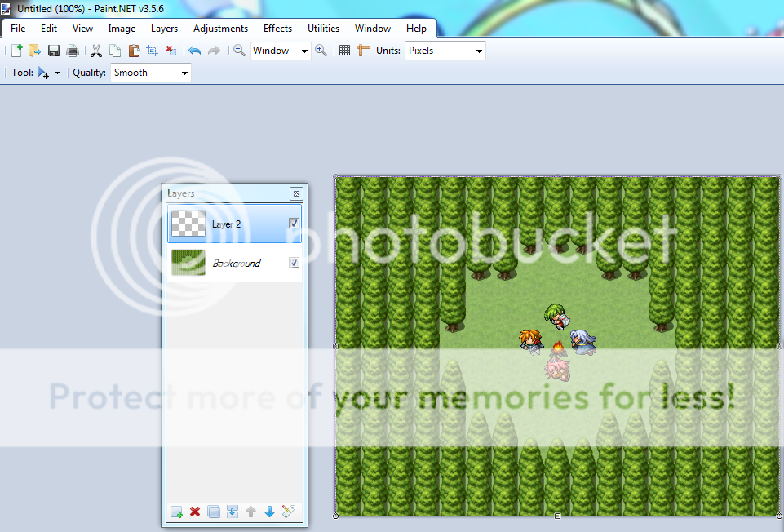Delete layer with the red X icon

coord(195,512)
